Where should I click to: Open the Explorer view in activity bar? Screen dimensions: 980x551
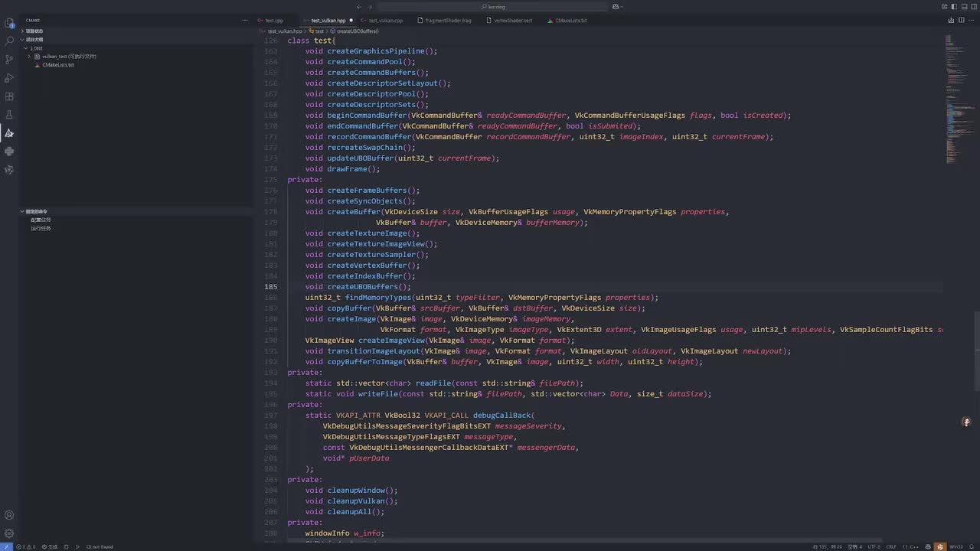9,23
